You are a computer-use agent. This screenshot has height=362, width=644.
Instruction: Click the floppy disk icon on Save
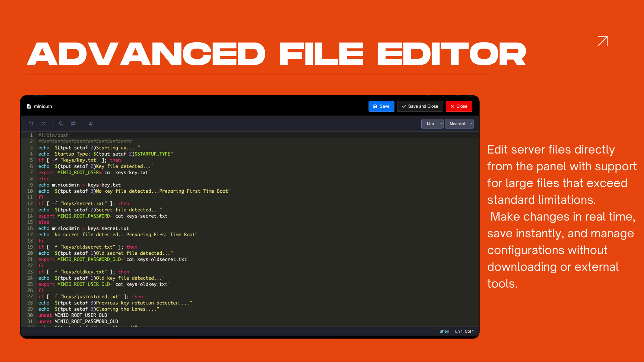coord(375,106)
